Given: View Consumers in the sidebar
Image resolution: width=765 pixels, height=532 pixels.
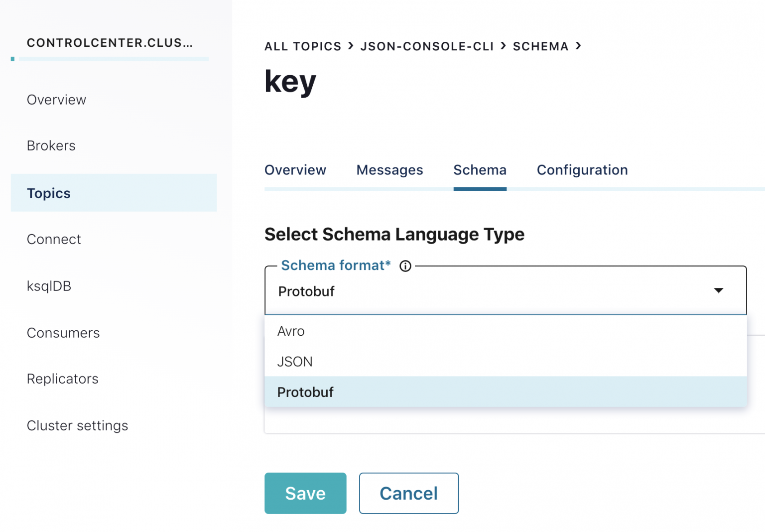Looking at the screenshot, I should [x=63, y=333].
